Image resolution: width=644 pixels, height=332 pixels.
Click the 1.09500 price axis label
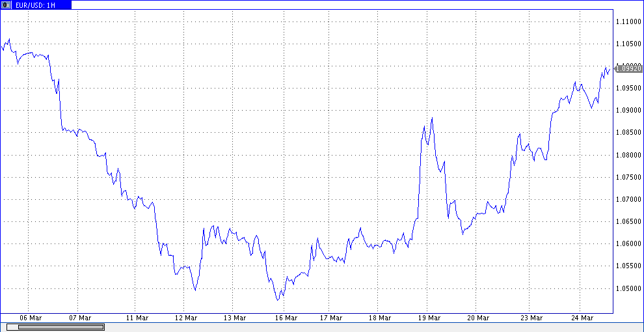(x=629, y=89)
